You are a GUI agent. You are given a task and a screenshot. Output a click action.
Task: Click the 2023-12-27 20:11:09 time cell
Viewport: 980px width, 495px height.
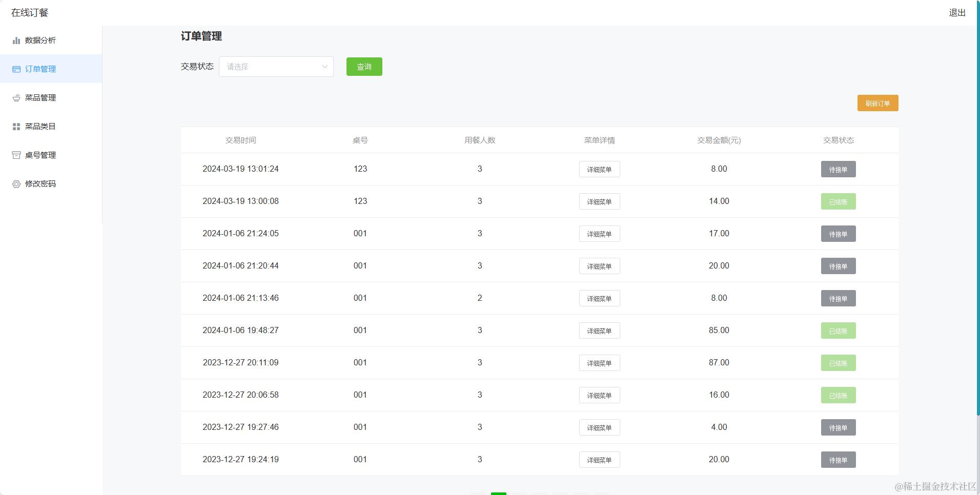[240, 362]
